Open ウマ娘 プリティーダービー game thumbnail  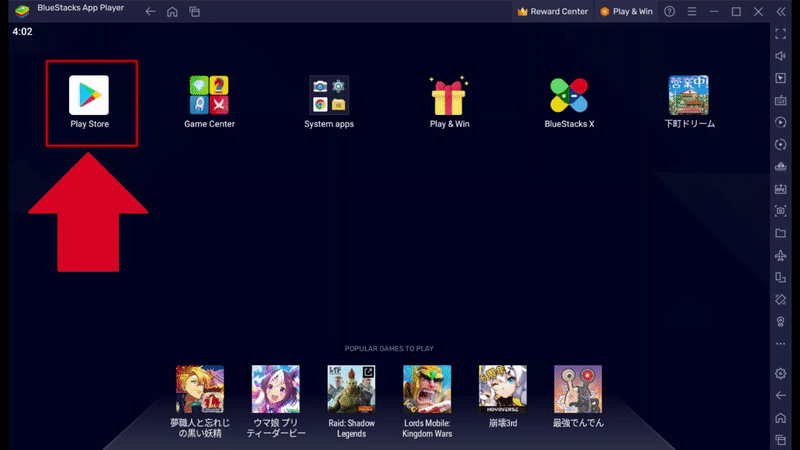click(276, 389)
